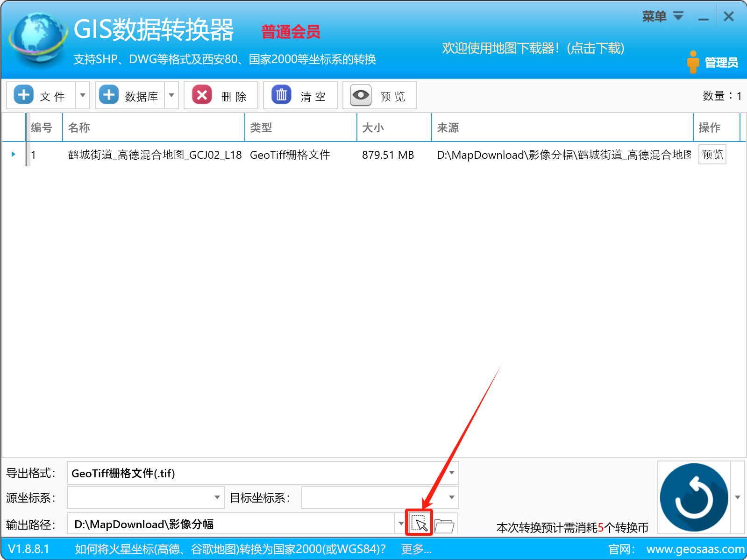
Task: Click the V1.8.8.1 version label
Action: 29,549
